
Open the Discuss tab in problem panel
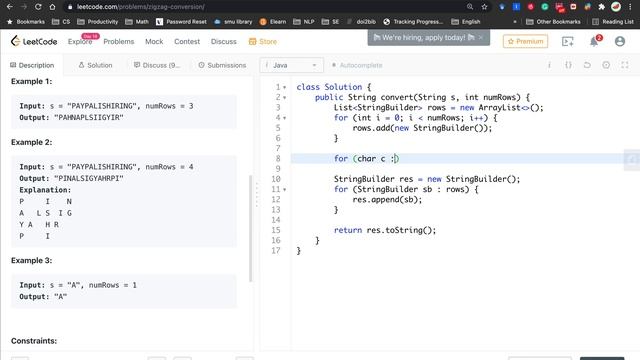[157, 65]
